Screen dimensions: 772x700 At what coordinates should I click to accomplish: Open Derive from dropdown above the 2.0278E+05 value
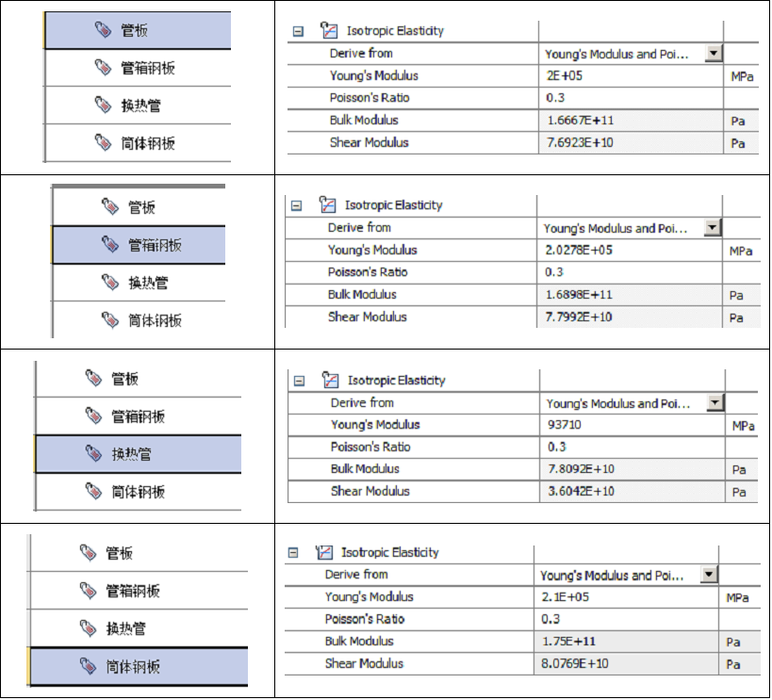(712, 227)
